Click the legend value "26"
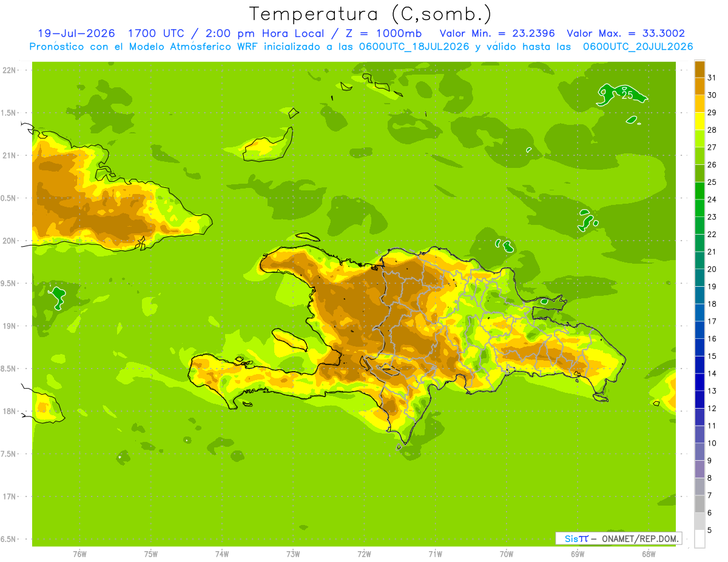This screenshot has width=728, height=562. (x=712, y=164)
